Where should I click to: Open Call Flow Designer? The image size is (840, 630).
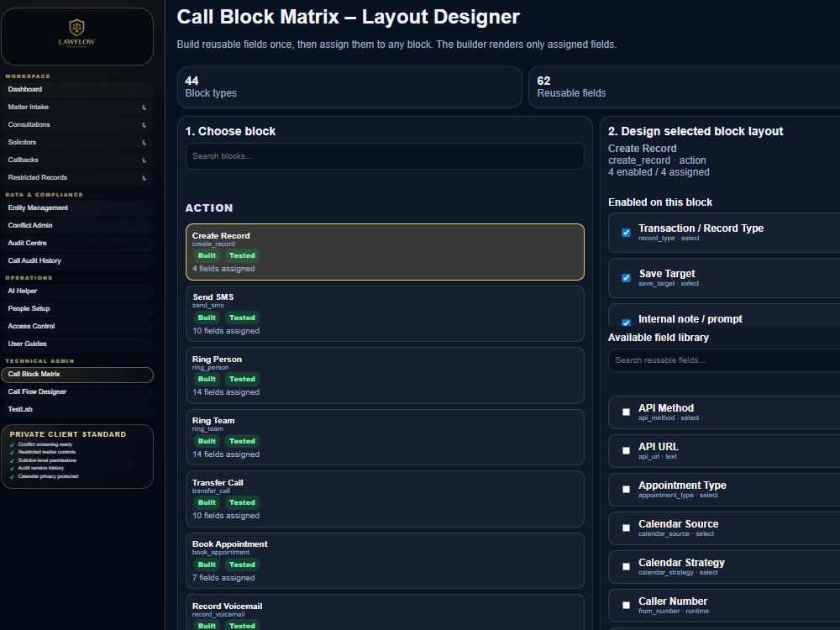click(77, 392)
